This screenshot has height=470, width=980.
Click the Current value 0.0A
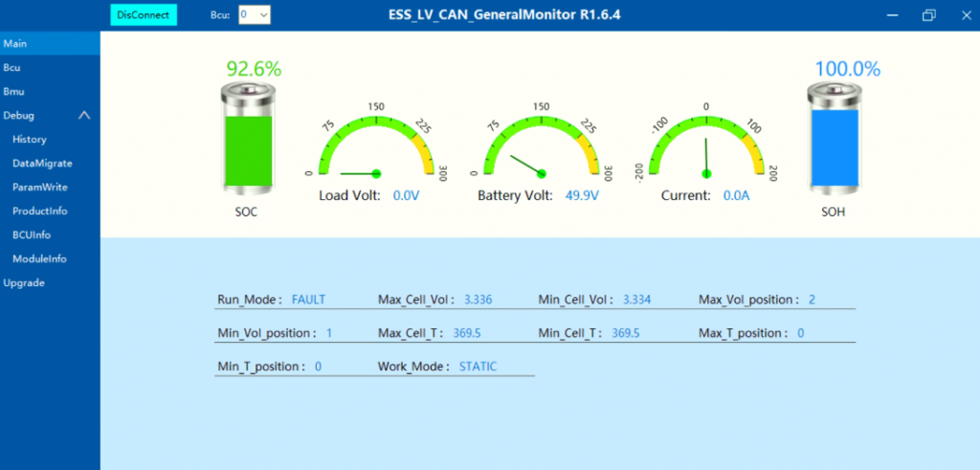click(x=736, y=195)
